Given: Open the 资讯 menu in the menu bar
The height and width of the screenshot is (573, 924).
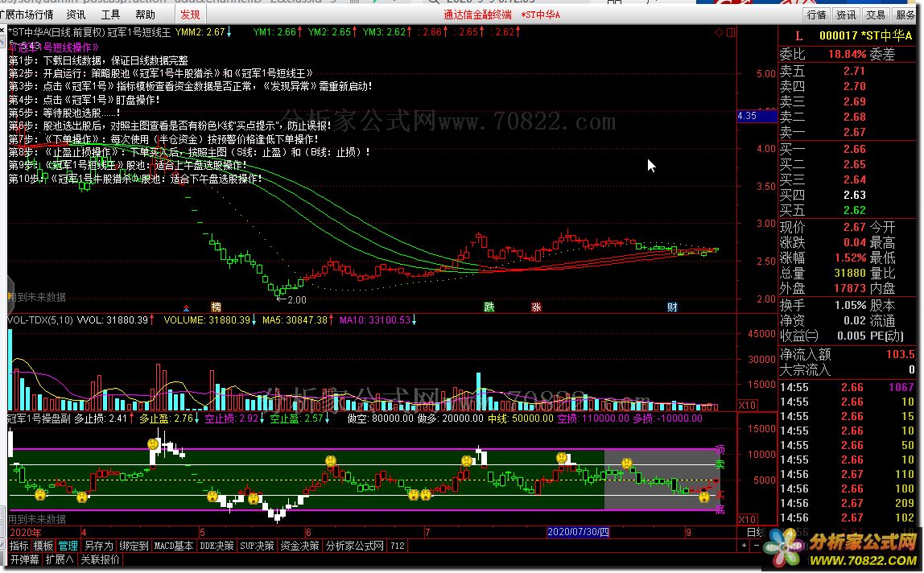Looking at the screenshot, I should click(76, 14).
